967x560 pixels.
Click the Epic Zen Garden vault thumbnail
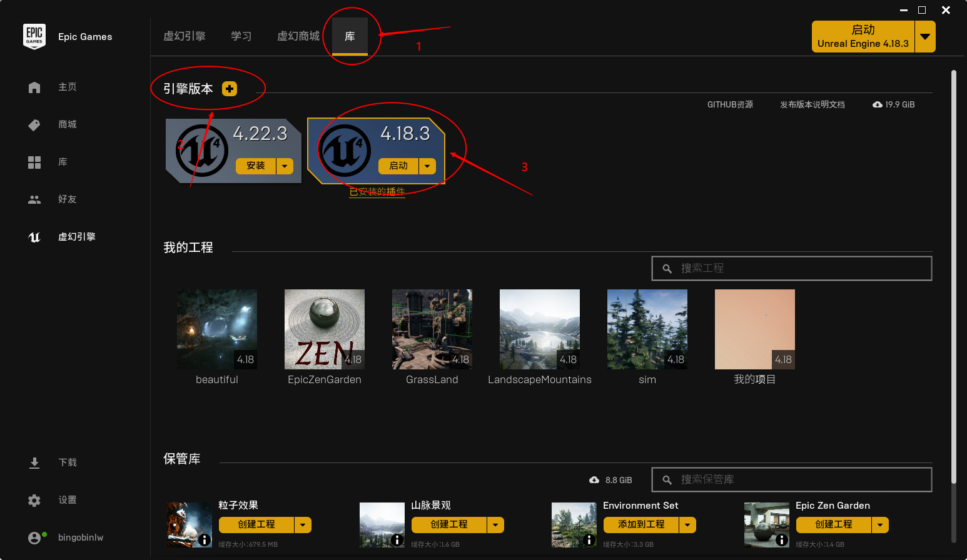767,525
